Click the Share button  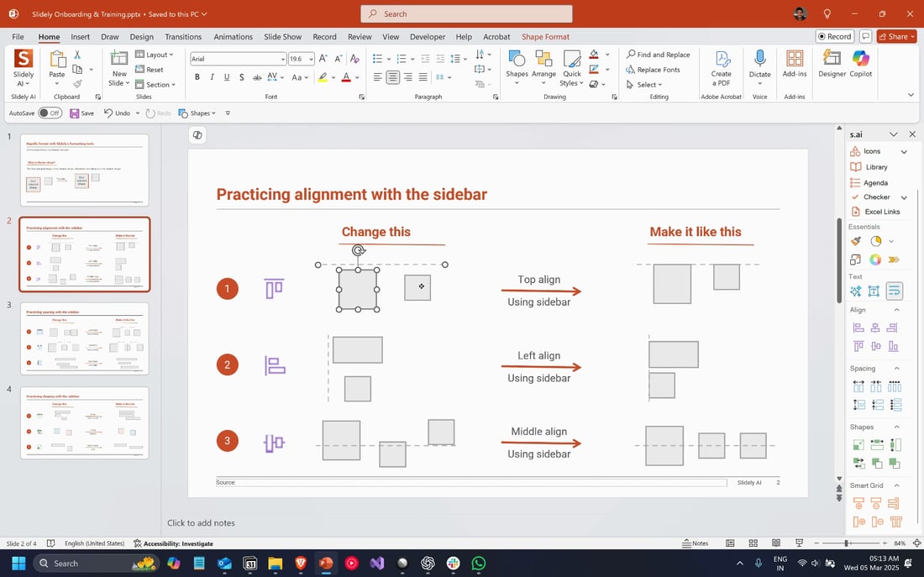(896, 37)
